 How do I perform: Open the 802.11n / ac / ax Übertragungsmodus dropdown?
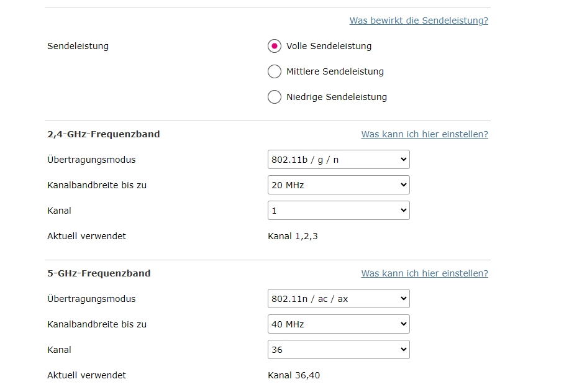pyautogui.click(x=339, y=299)
